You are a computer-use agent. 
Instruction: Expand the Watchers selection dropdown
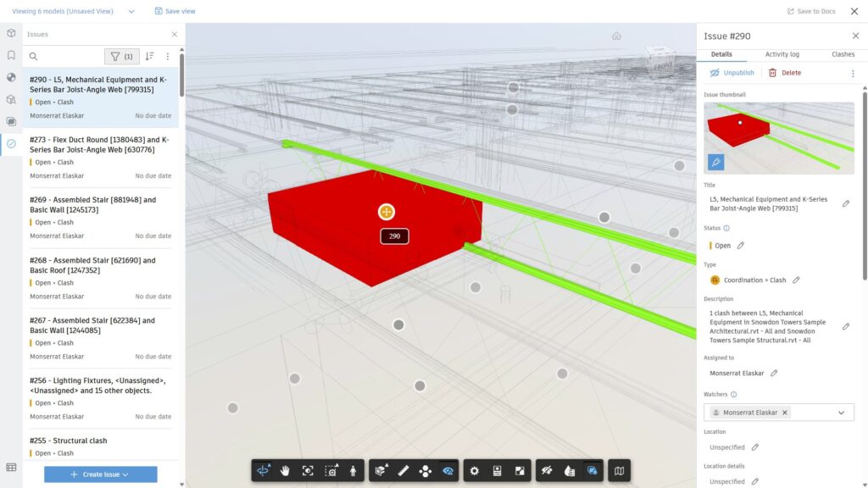click(839, 412)
